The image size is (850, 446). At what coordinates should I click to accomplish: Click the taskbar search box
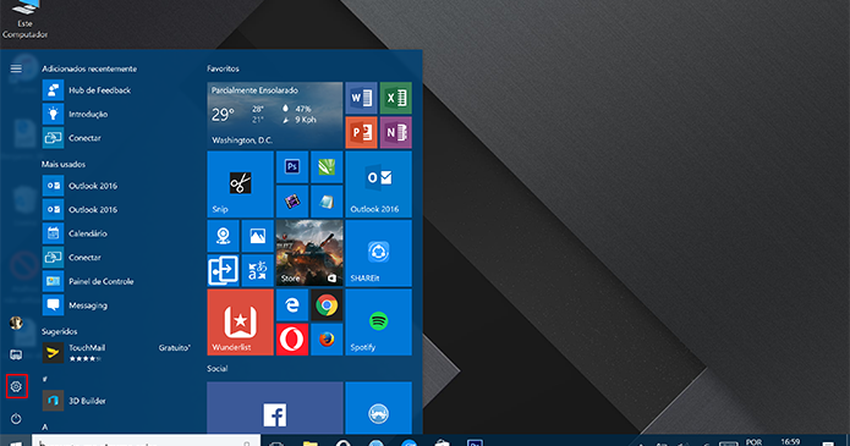(x=146, y=441)
